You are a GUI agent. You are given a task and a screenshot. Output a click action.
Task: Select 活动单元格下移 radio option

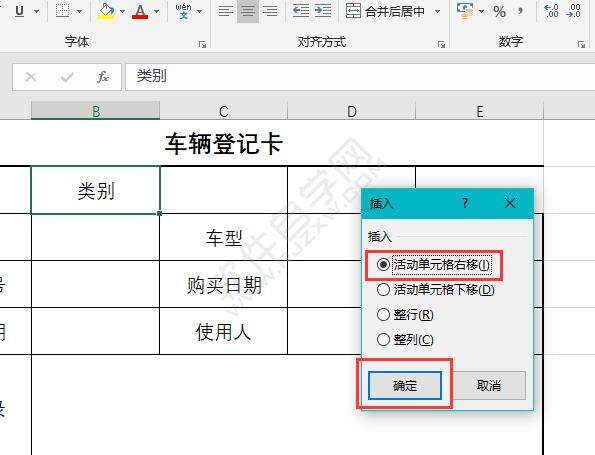tap(436, 290)
